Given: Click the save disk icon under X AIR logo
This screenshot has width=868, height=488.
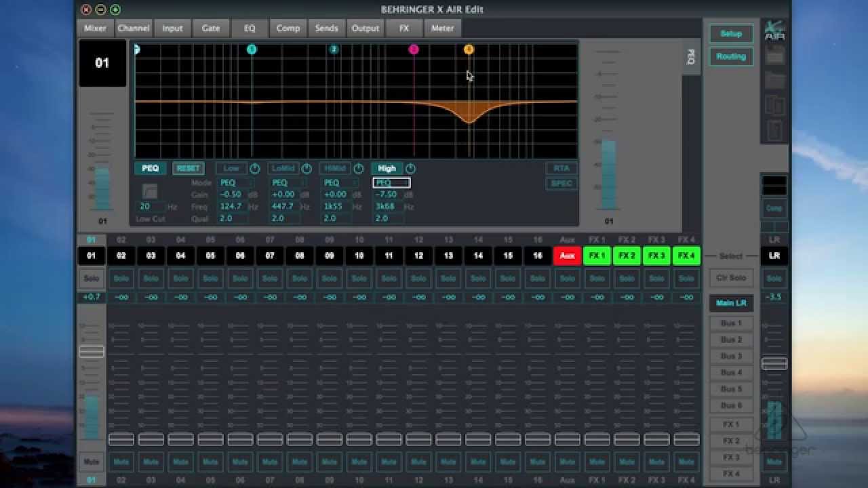Looking at the screenshot, I should tap(774, 56).
